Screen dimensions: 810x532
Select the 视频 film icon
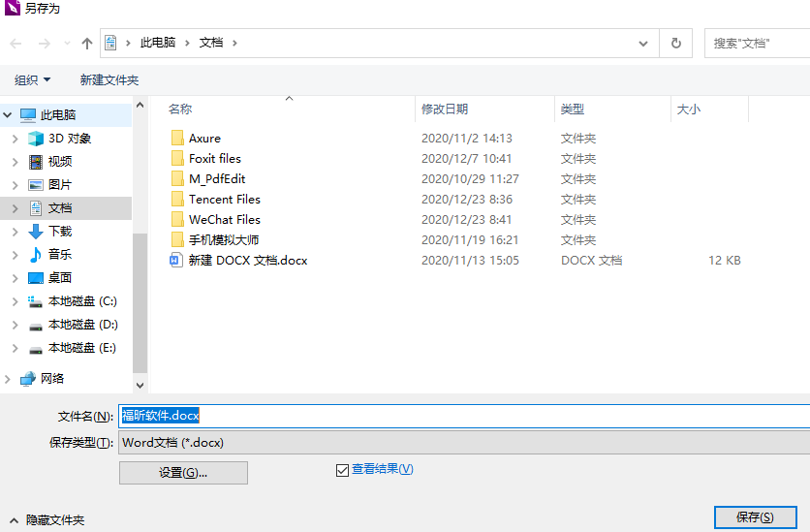click(x=36, y=162)
